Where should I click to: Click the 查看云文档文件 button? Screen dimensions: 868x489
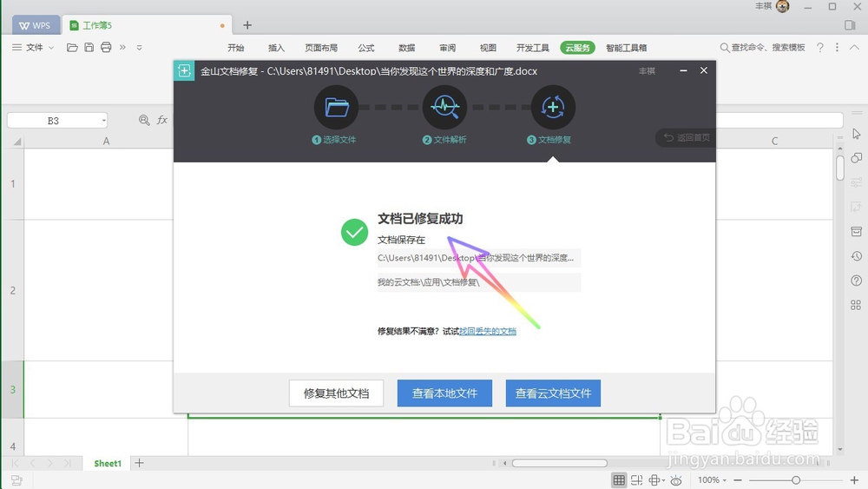click(x=553, y=393)
